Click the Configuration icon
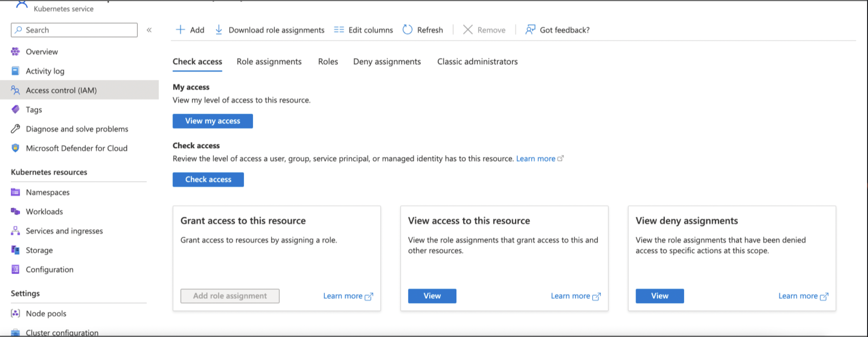This screenshot has height=337, width=868. click(15, 269)
